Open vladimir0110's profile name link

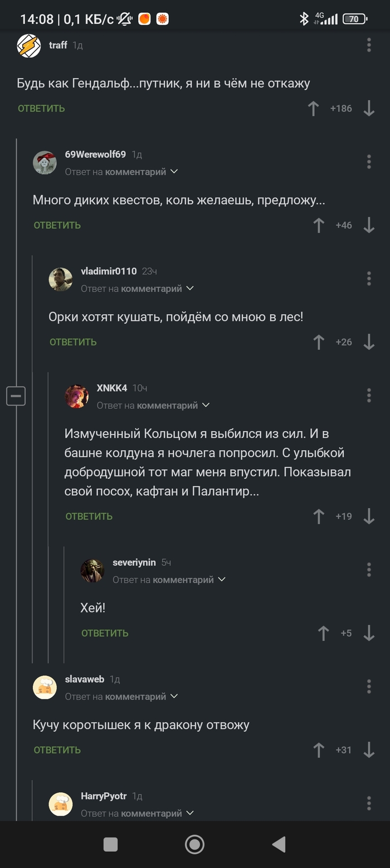click(109, 271)
